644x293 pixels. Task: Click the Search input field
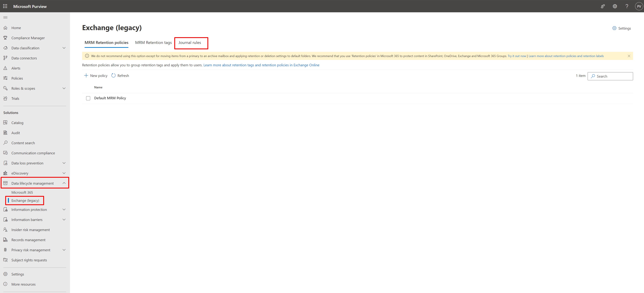pyautogui.click(x=610, y=76)
